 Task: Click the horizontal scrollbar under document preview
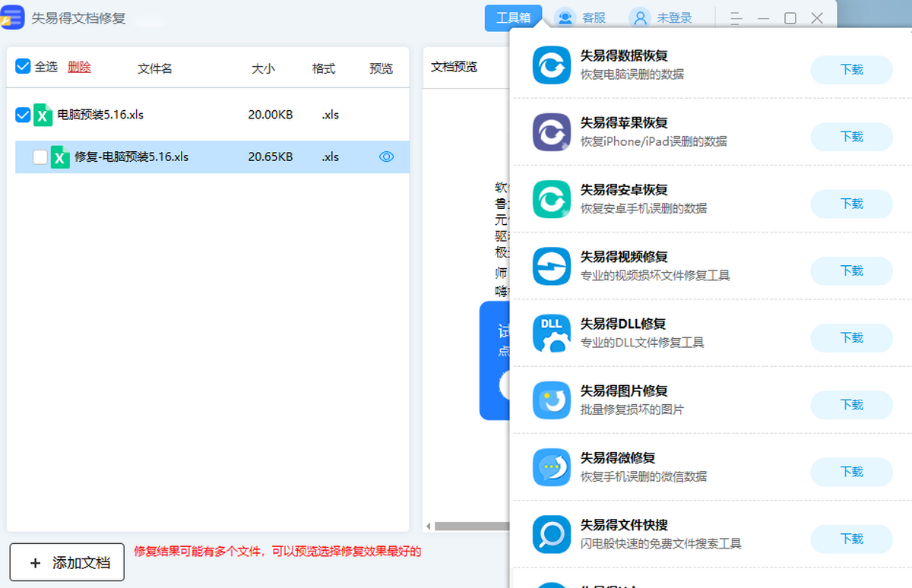(x=470, y=526)
